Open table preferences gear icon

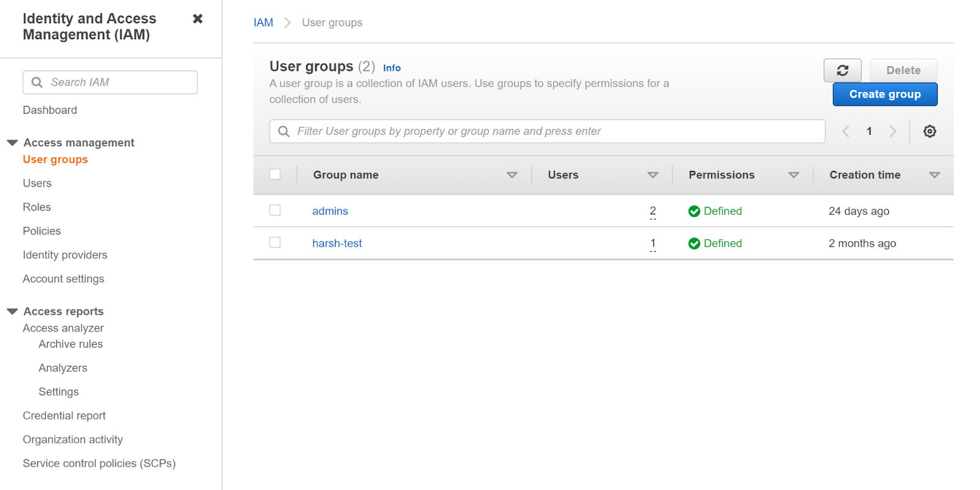pos(929,131)
